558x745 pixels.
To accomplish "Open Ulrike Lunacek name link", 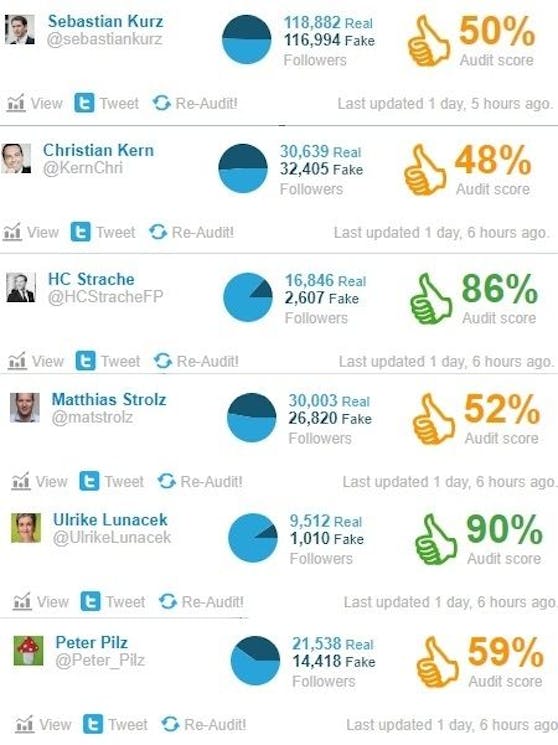I will tap(110, 520).
